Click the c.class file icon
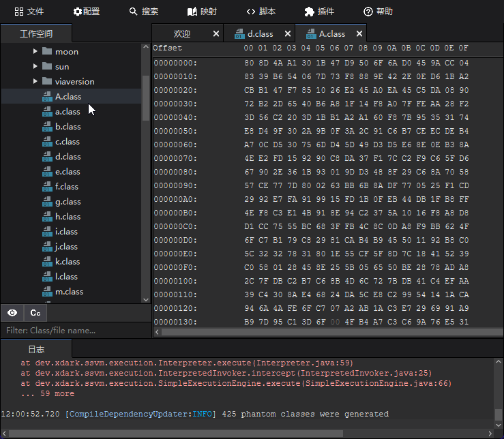The width and height of the screenshot is (504, 439). point(47,141)
